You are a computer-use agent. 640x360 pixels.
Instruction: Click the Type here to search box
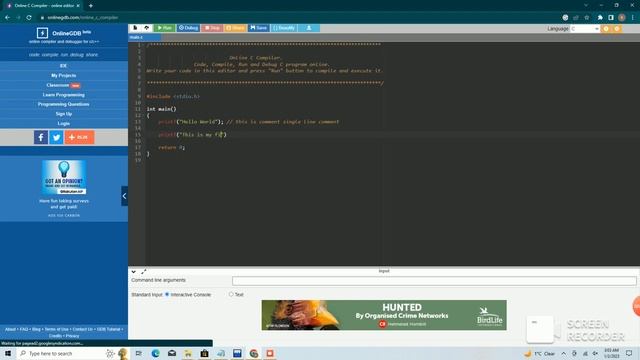[x=61, y=353]
